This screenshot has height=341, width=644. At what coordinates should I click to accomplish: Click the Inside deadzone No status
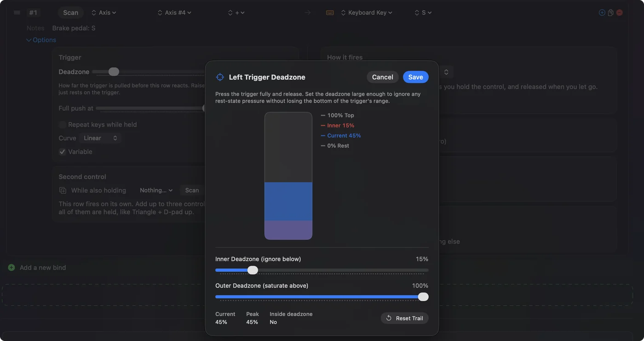[291, 318]
